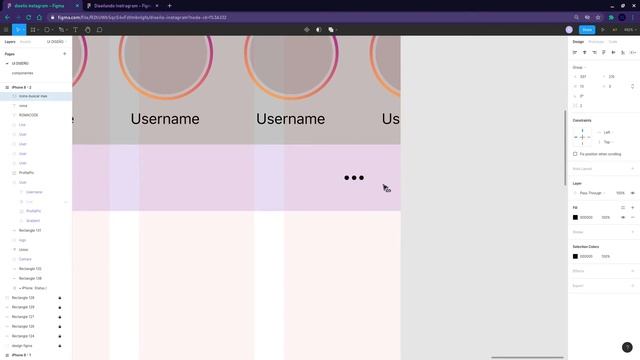The height and width of the screenshot is (360, 640).
Task: Toggle layer visibility eye in Layer section
Action: click(x=633, y=193)
